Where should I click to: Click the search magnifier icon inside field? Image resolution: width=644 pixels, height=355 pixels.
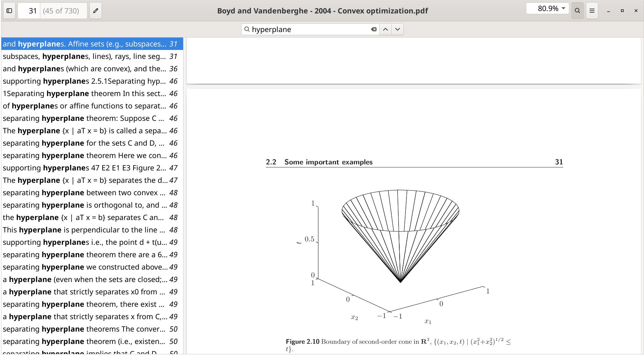(247, 29)
